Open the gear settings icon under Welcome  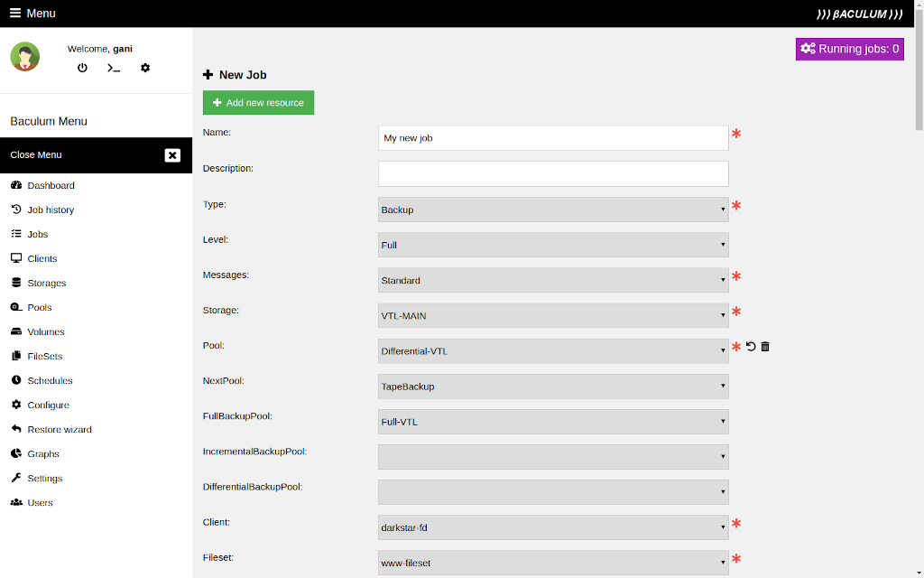(145, 68)
